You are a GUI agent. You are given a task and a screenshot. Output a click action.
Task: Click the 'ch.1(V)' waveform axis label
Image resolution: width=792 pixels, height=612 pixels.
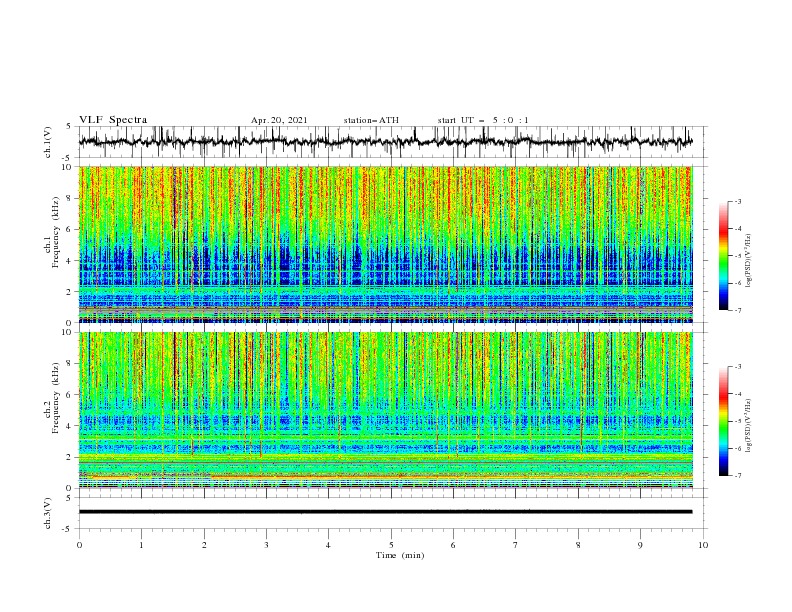pyautogui.click(x=48, y=142)
